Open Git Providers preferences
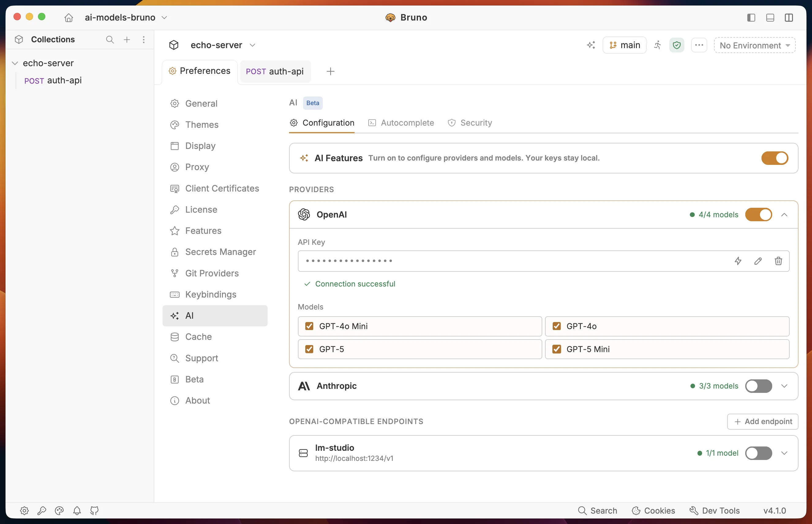This screenshot has width=812, height=524. [215, 273]
